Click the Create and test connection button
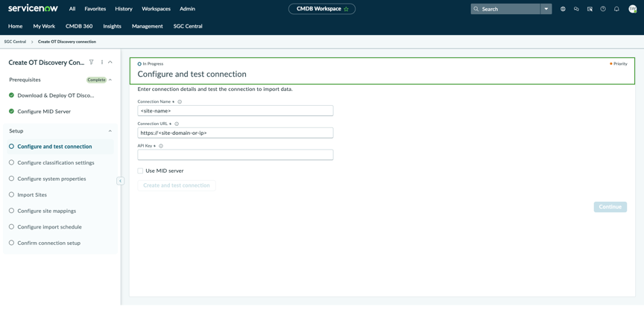The height and width of the screenshot is (321, 644). pyautogui.click(x=177, y=185)
